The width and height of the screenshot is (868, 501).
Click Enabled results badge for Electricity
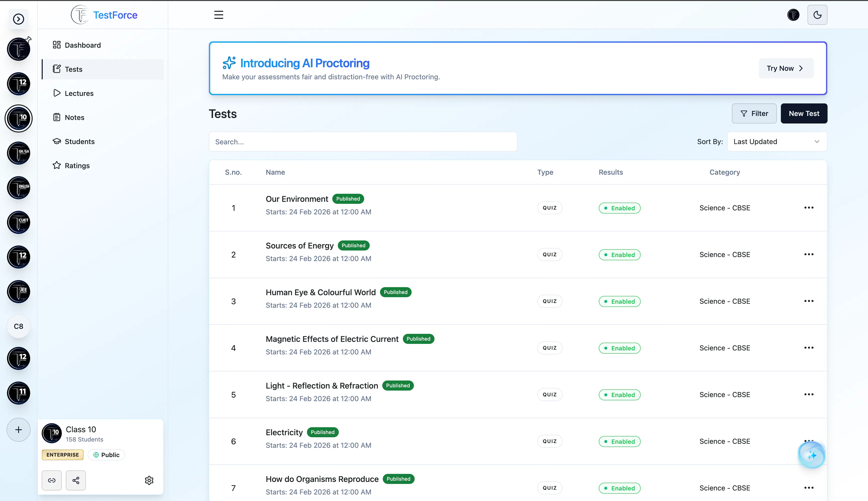619,442
